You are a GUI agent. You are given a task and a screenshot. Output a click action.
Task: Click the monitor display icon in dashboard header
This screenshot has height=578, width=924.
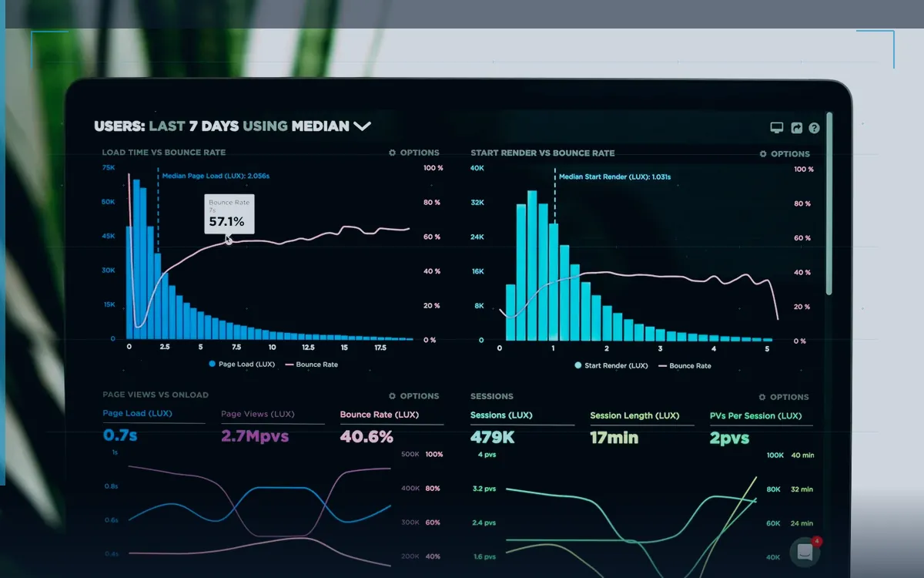pos(777,128)
